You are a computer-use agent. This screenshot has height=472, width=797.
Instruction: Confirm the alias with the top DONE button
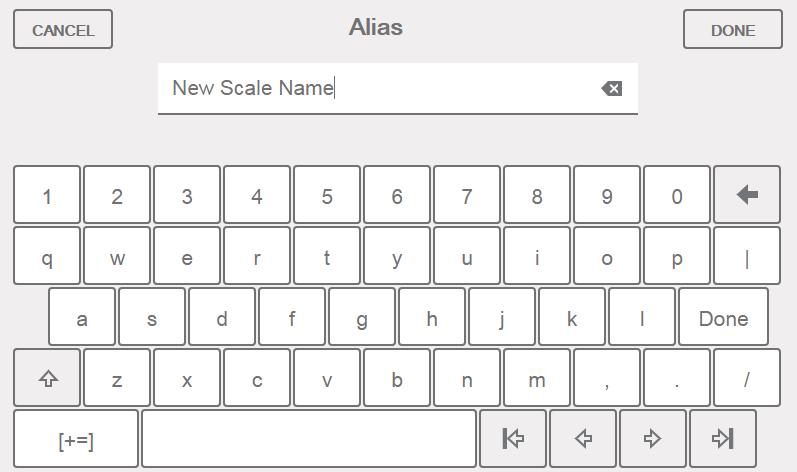coord(733,29)
